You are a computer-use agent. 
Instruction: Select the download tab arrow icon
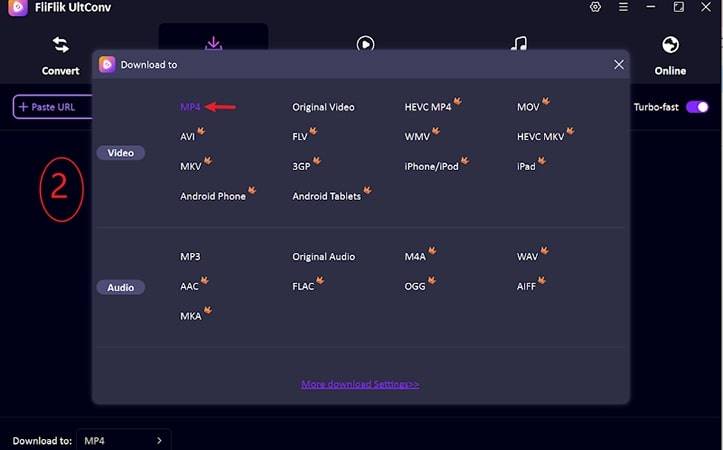point(213,43)
